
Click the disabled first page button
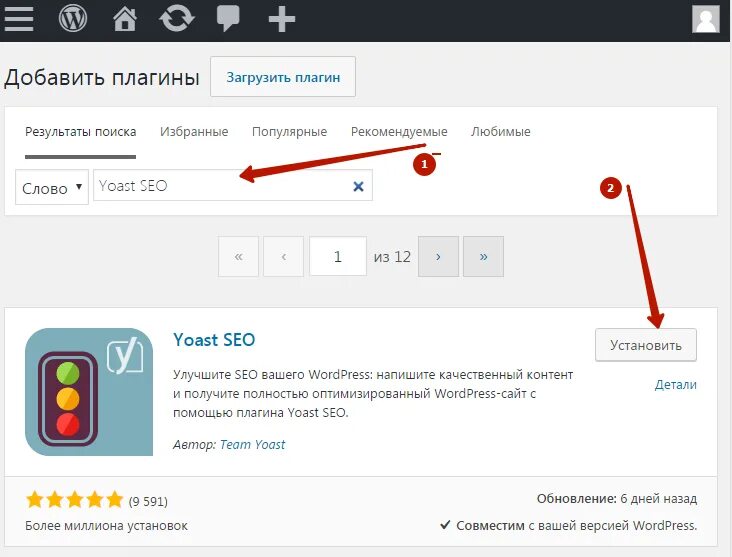pos(238,256)
